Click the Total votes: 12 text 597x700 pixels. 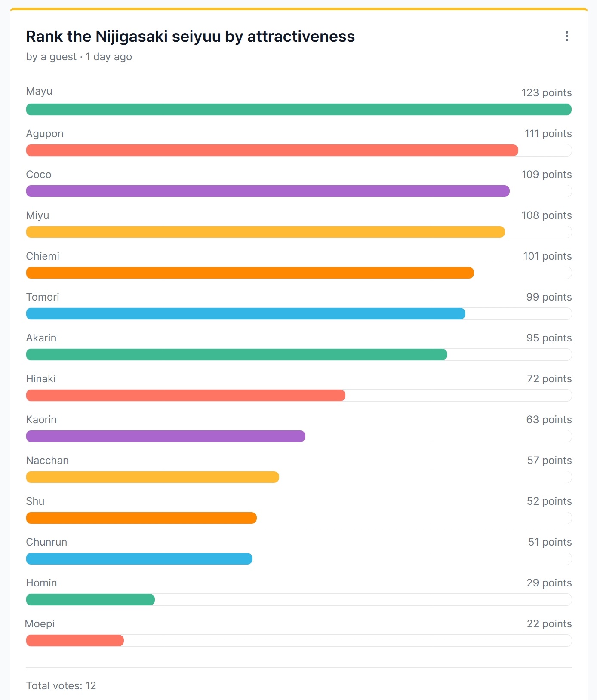pos(61,686)
